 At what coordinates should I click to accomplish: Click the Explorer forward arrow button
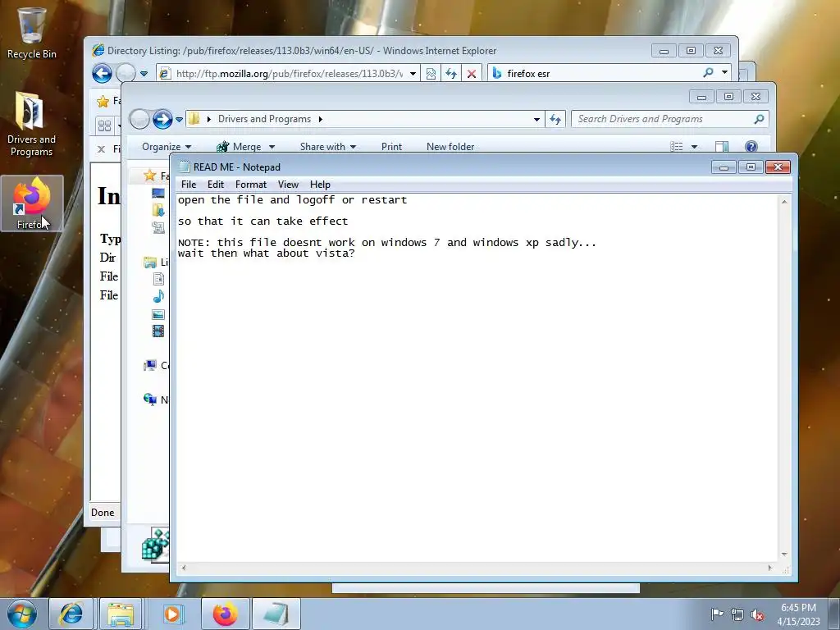click(162, 119)
